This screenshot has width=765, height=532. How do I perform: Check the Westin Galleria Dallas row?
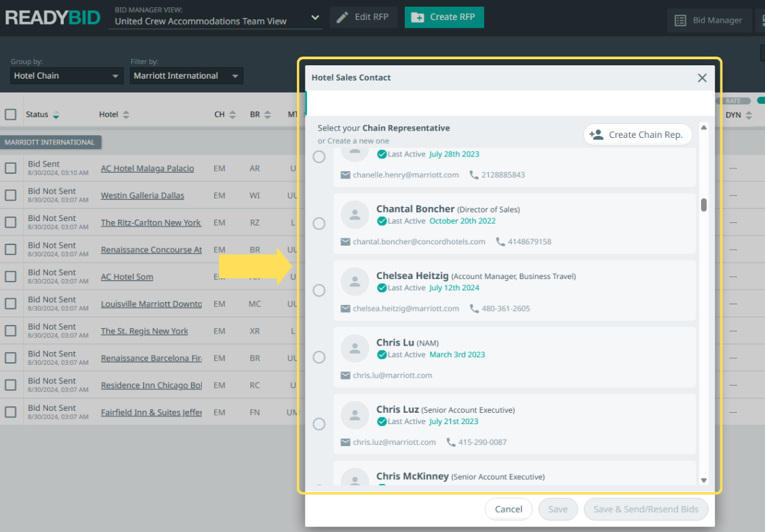10,195
